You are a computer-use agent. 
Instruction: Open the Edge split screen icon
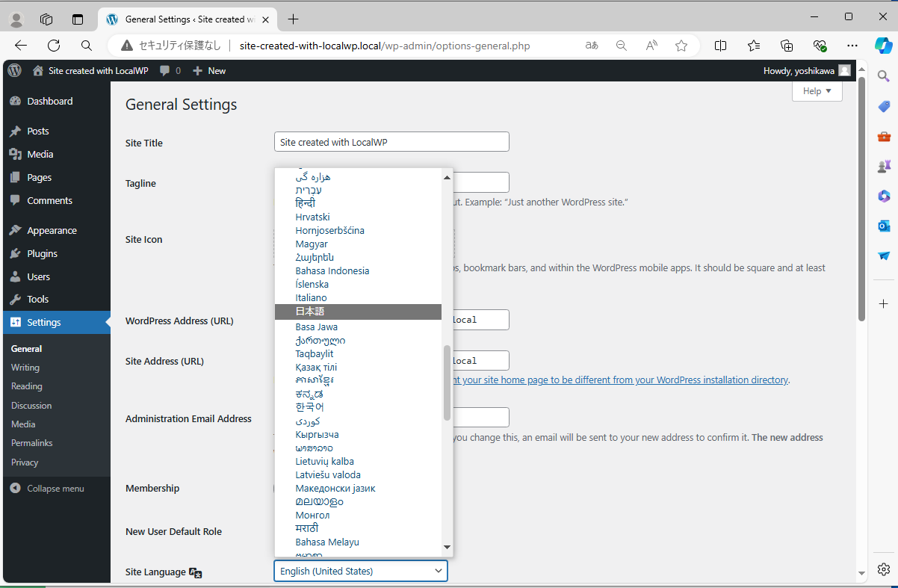pyautogui.click(x=720, y=46)
